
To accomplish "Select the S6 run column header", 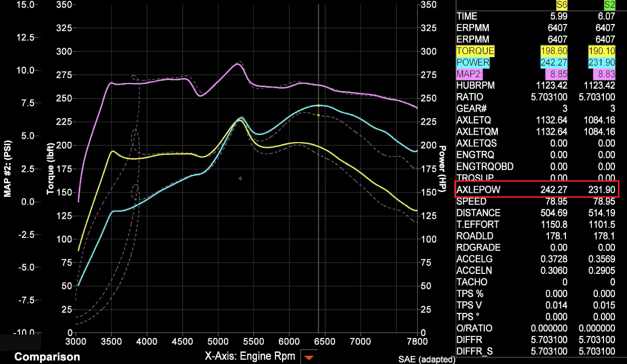I will 562,5.
